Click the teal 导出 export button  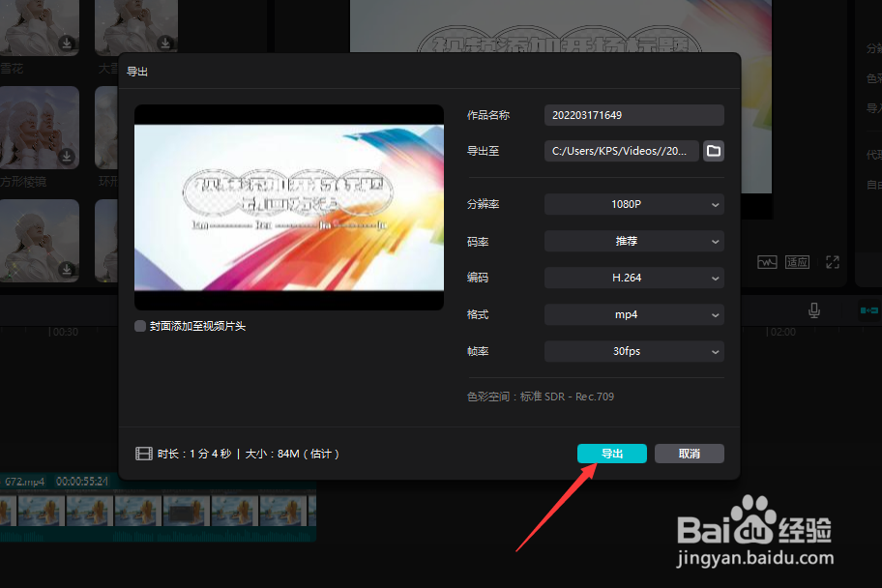612,454
